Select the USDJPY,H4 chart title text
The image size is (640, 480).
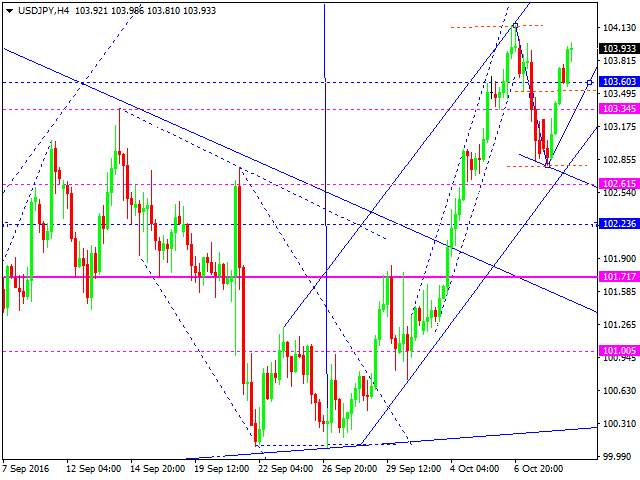[x=43, y=11]
